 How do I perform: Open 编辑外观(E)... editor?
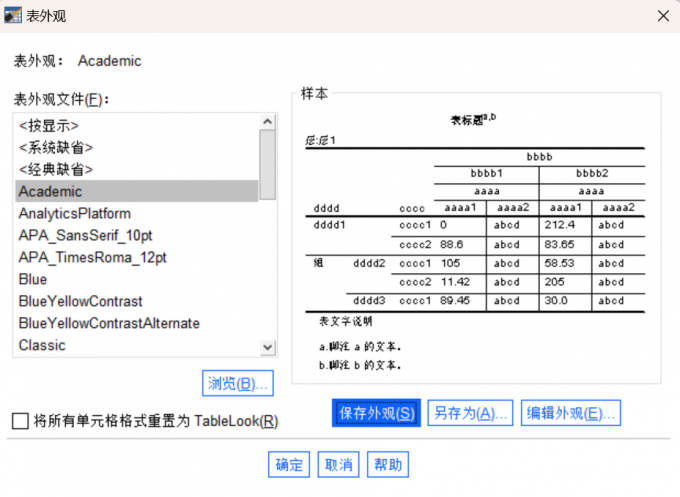coord(571,413)
